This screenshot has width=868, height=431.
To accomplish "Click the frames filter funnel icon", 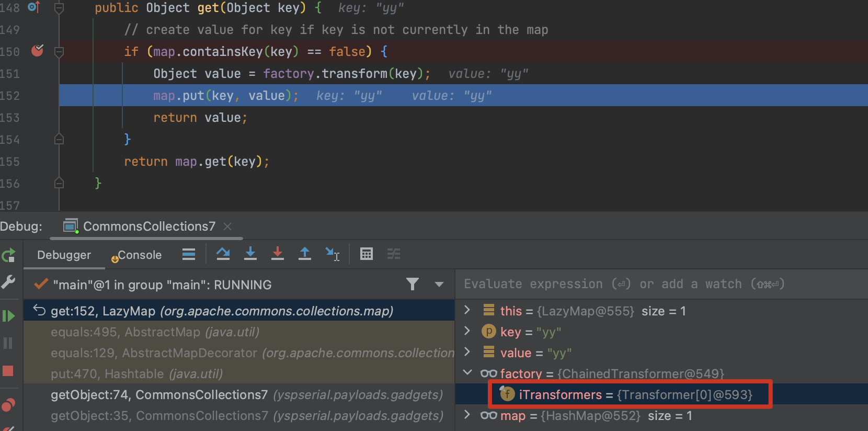I will (x=413, y=284).
